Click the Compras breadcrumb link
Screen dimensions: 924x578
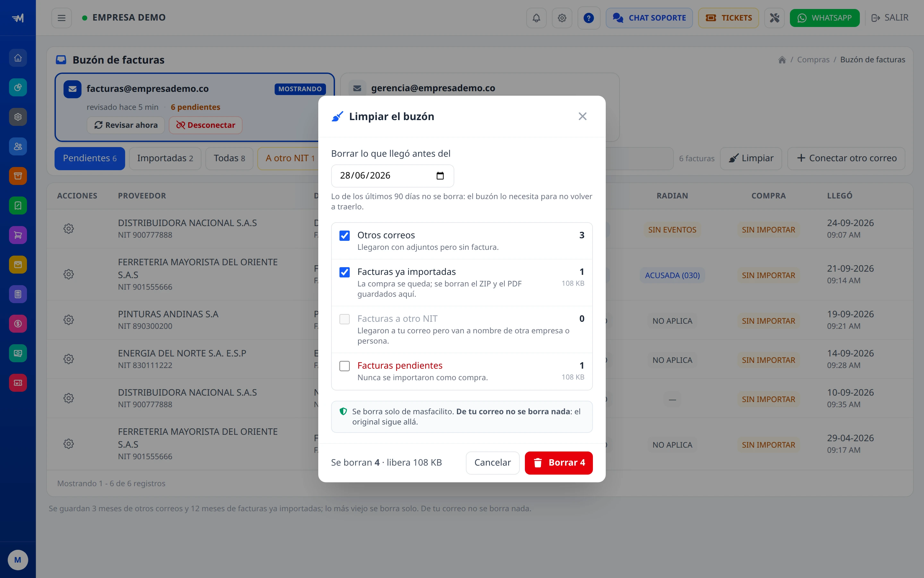pyautogui.click(x=813, y=60)
